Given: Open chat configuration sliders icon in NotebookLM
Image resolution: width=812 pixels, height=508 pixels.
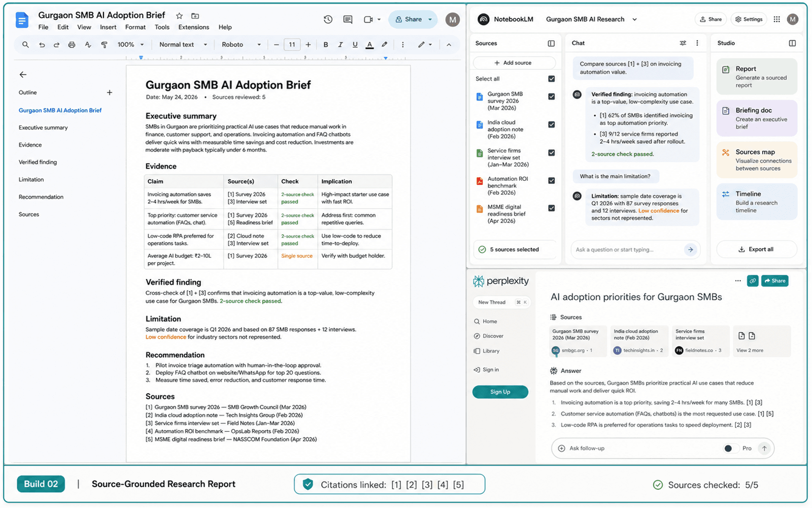Looking at the screenshot, I should [x=683, y=43].
